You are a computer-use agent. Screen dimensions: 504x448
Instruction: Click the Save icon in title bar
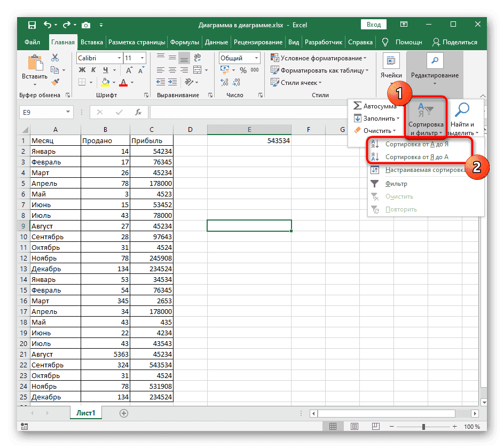click(31, 25)
